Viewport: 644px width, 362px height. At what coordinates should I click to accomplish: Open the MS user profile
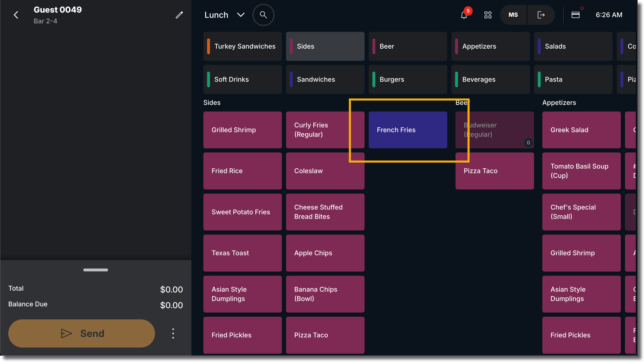click(x=513, y=15)
